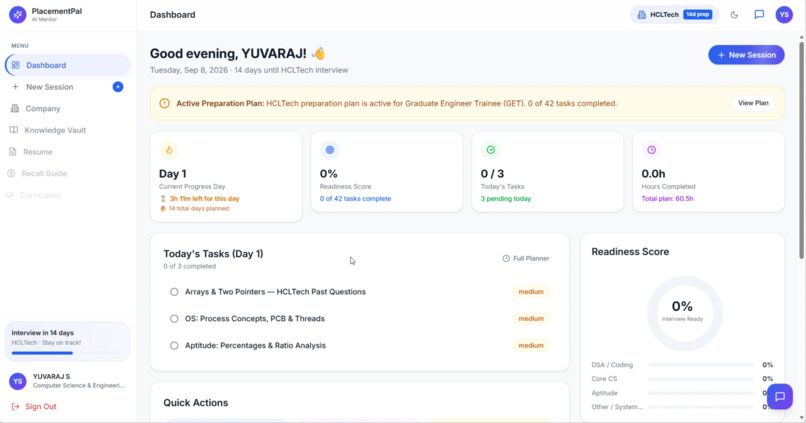Open the floating chat bubble button
The height and width of the screenshot is (423, 806).
point(780,396)
